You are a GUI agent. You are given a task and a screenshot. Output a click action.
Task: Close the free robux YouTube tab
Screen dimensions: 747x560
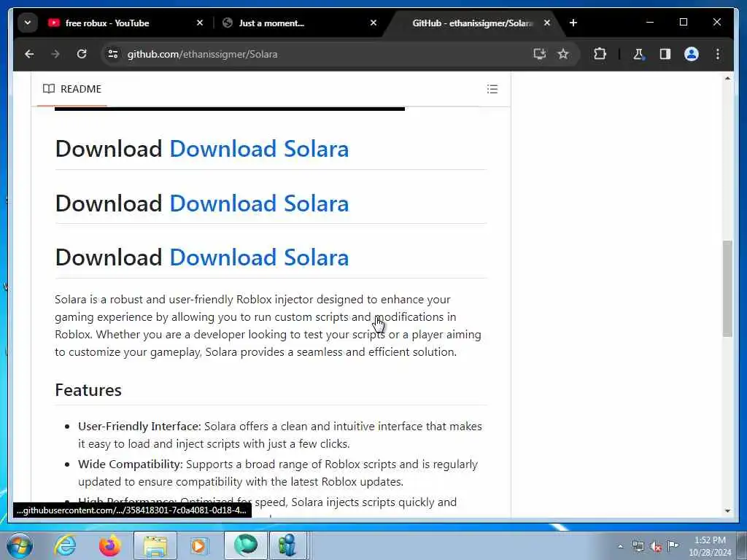200,23
